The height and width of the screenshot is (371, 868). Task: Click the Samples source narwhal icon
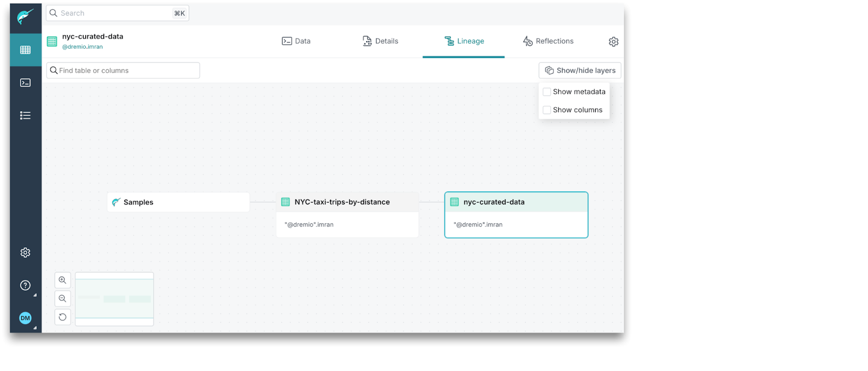pos(116,202)
